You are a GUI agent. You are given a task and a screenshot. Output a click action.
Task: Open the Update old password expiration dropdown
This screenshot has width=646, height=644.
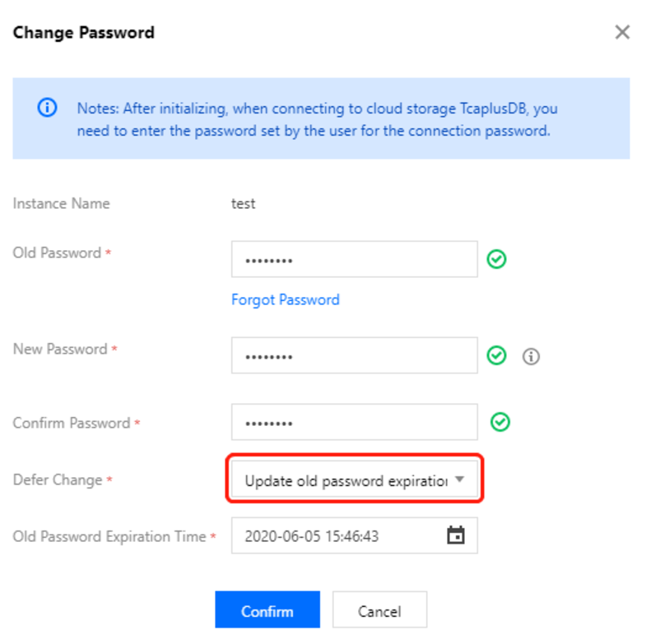(x=346, y=481)
